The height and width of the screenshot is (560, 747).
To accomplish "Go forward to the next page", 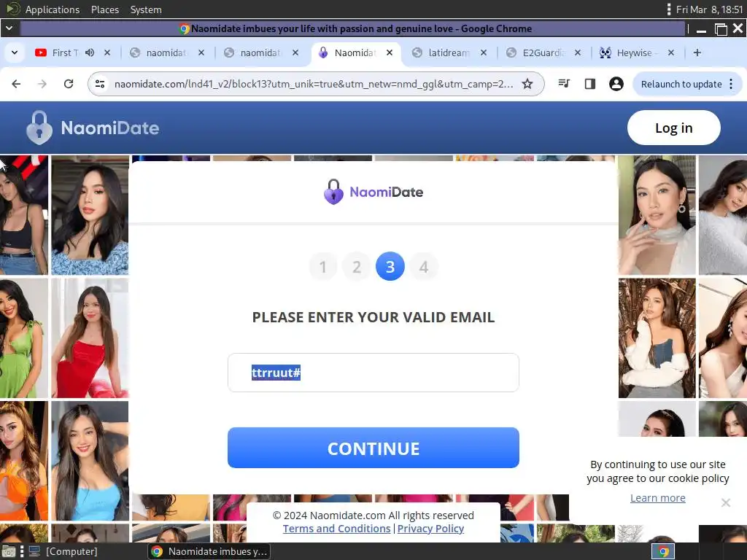I will pos(42,84).
